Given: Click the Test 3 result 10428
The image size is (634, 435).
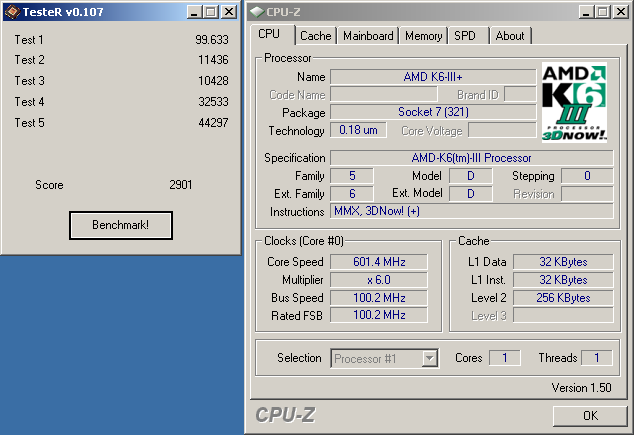Looking at the screenshot, I should pyautogui.click(x=213, y=81).
